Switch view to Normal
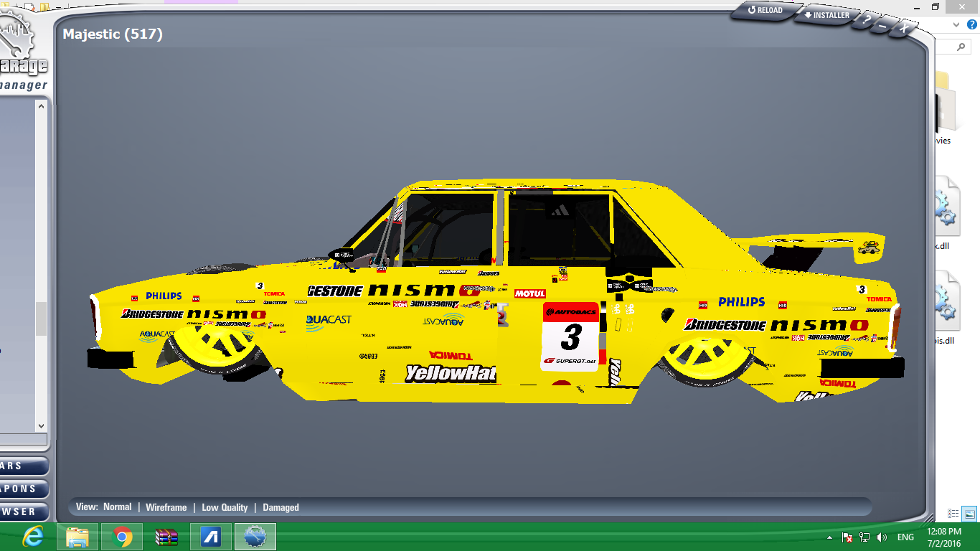 click(x=118, y=507)
